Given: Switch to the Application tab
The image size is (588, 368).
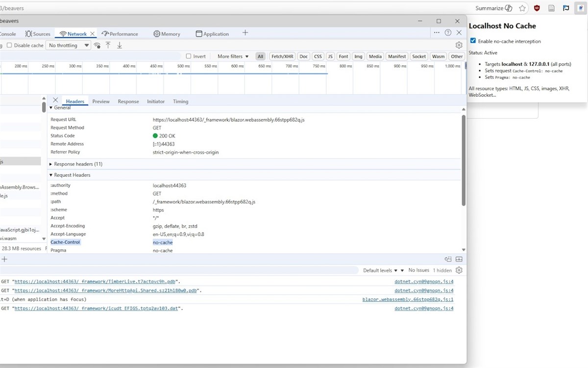Looking at the screenshot, I should pos(212,34).
